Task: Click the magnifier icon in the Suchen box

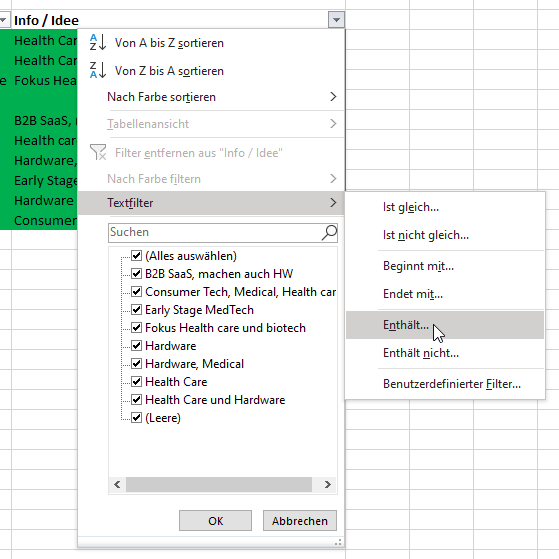Action: [329, 232]
